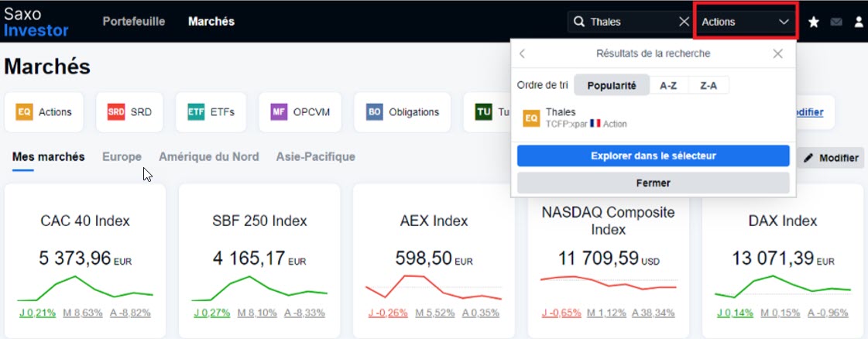Open the CAC 40 Index card
Image resolution: width=868 pixels, height=339 pixels.
tap(85, 261)
